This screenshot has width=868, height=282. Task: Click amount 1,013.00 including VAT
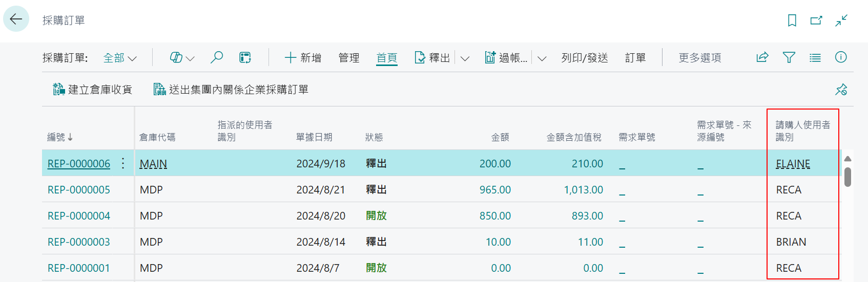tap(584, 190)
